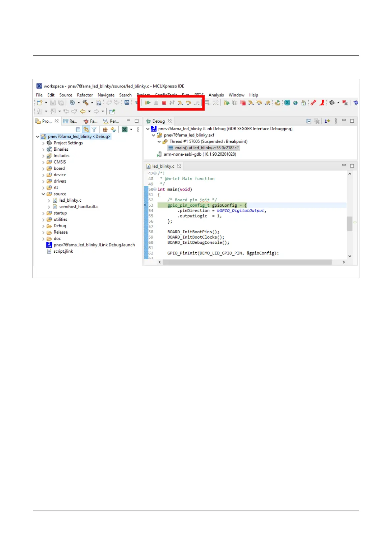Click the editor vertical scrollbar thumb
The height and width of the screenshot is (554, 392).
(350, 224)
